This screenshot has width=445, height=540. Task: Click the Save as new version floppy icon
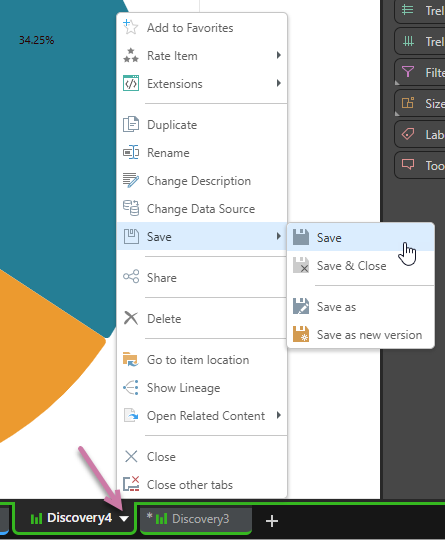[301, 334]
